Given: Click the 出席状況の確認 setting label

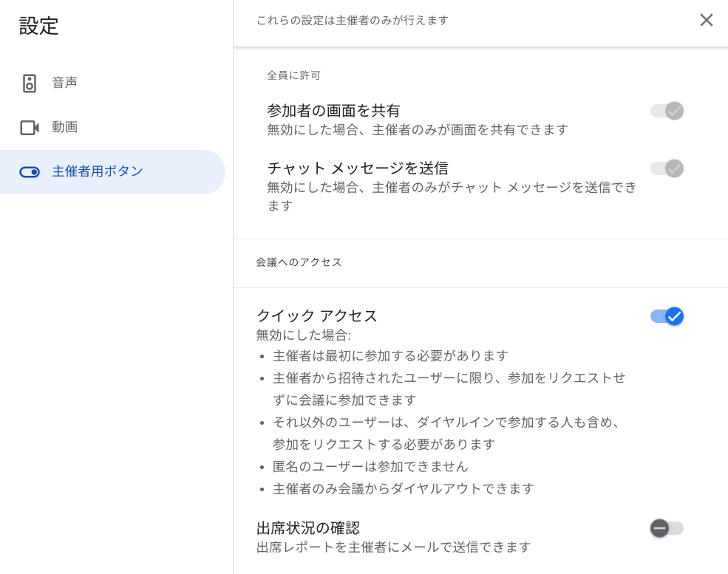Looking at the screenshot, I should [307, 527].
